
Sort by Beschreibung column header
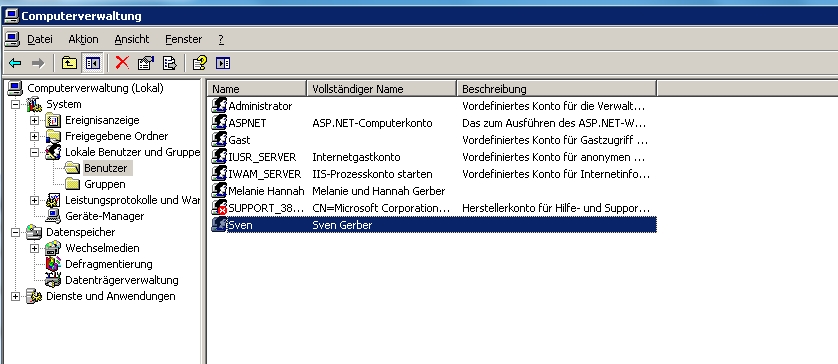[x=556, y=89]
